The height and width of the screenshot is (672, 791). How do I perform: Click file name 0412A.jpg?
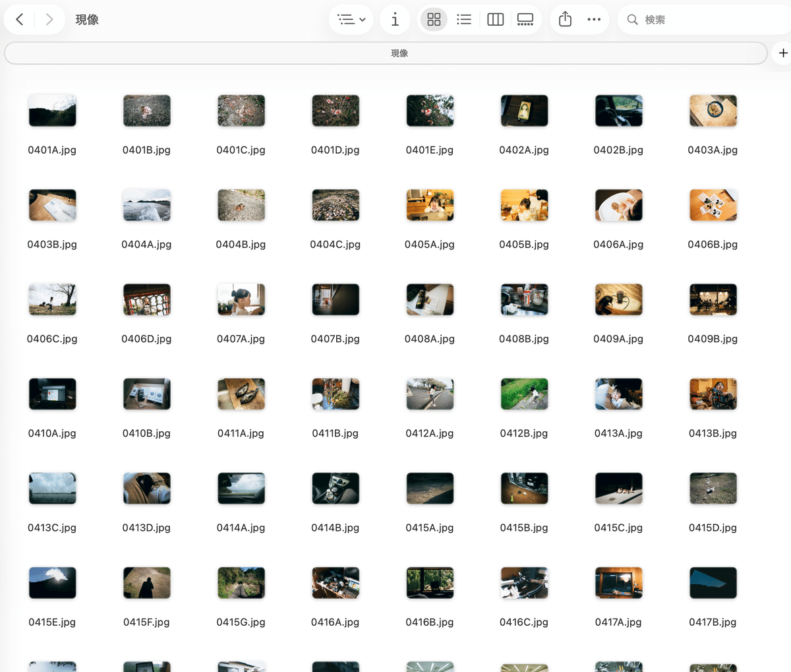pyautogui.click(x=430, y=433)
